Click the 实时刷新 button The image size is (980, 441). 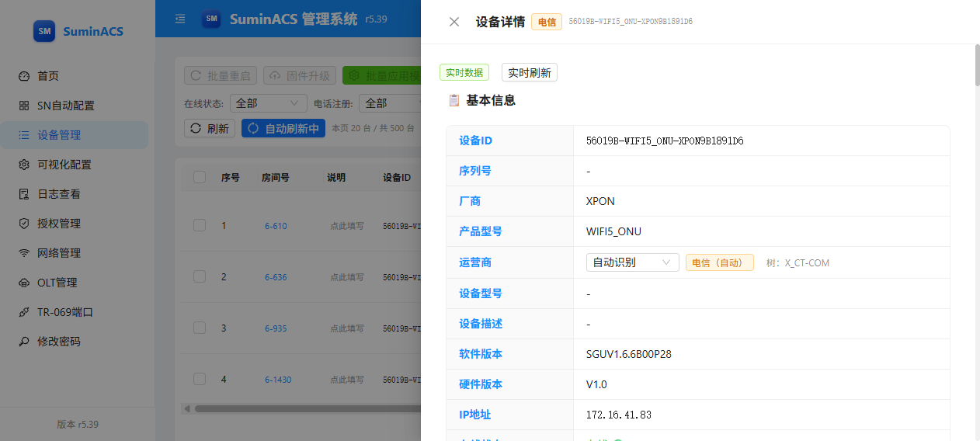coord(530,72)
